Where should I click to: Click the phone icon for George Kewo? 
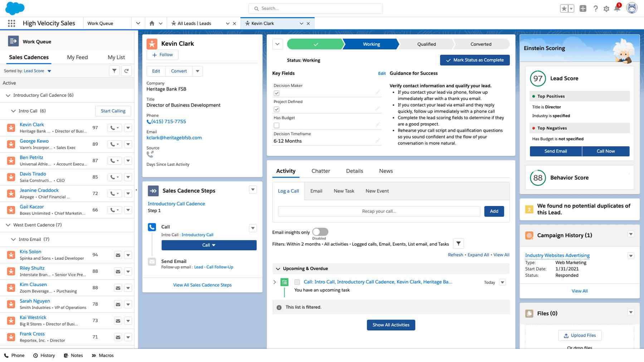(114, 144)
